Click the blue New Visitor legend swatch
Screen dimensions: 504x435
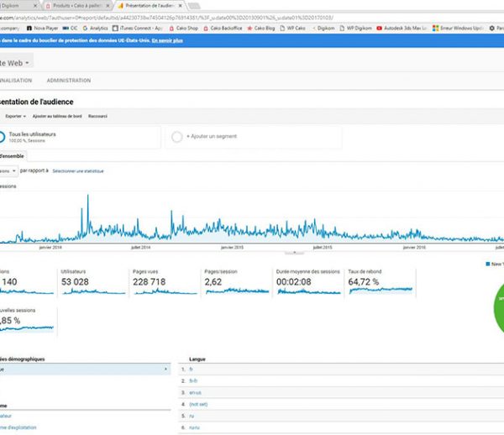point(488,264)
